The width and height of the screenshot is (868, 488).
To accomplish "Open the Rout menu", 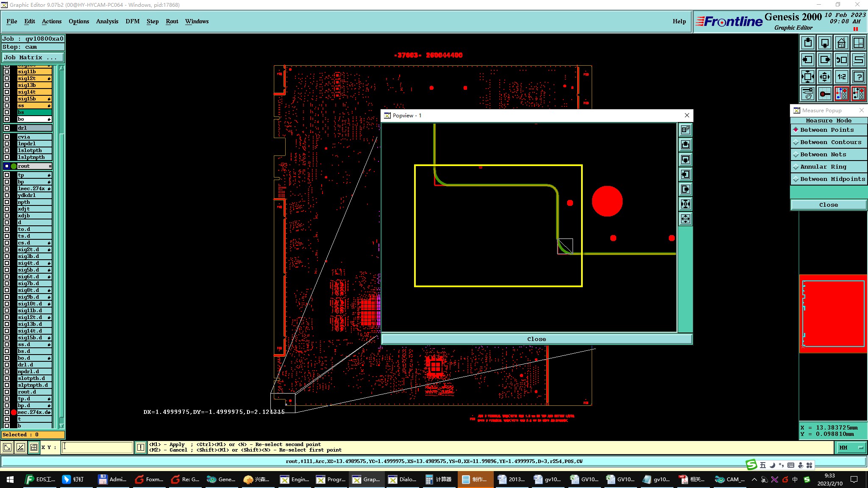I will pos(172,21).
